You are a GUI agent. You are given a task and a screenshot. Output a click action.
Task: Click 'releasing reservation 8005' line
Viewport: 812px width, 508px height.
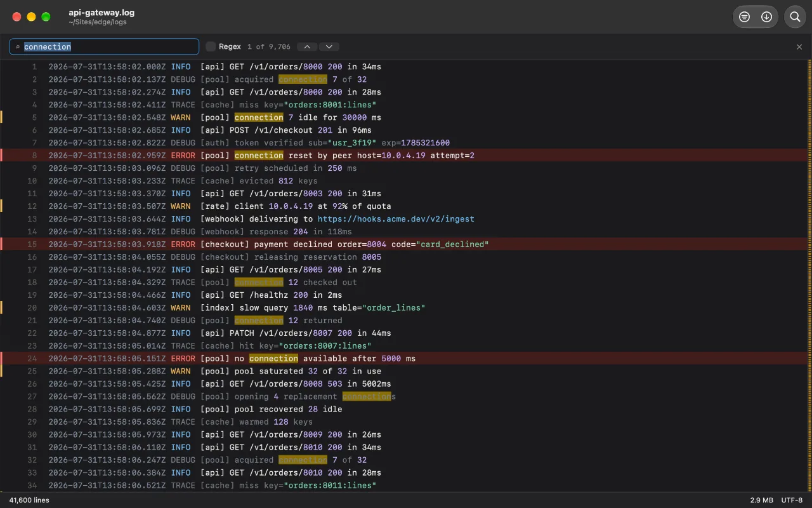(x=406, y=257)
